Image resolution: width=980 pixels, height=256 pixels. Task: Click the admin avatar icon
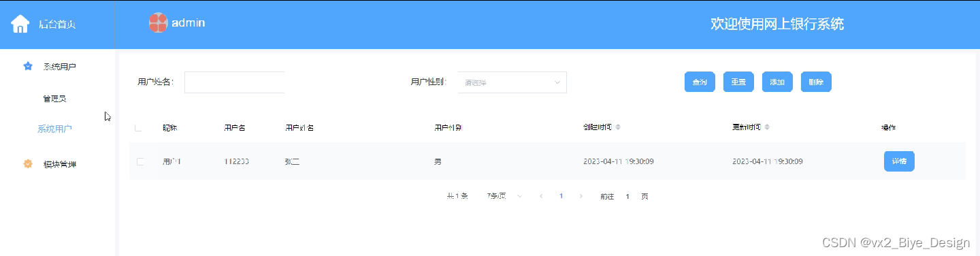pyautogui.click(x=158, y=23)
